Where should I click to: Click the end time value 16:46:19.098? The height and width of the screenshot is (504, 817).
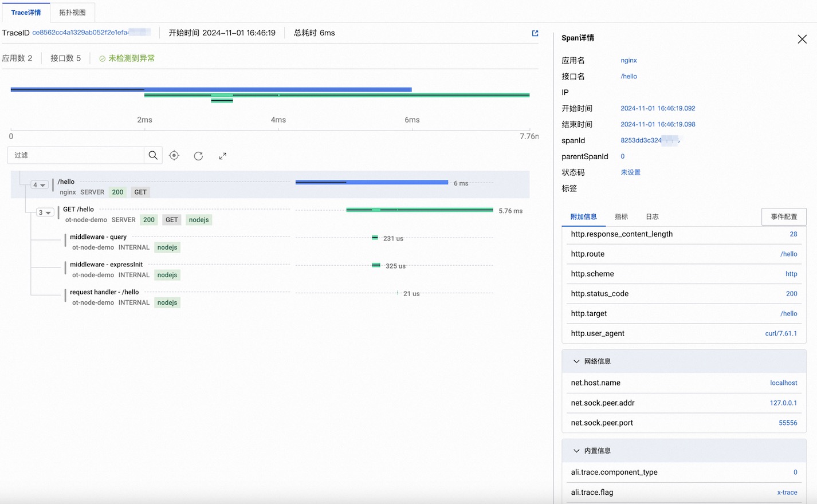click(x=658, y=124)
